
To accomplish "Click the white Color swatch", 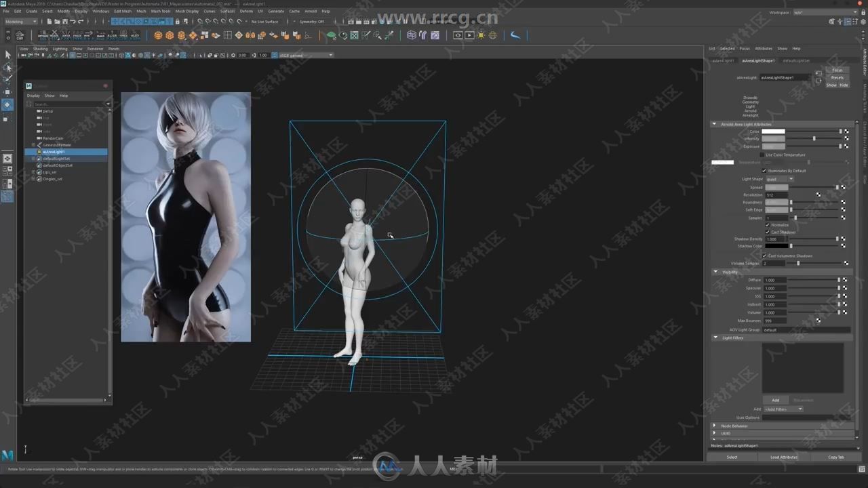I will (773, 131).
